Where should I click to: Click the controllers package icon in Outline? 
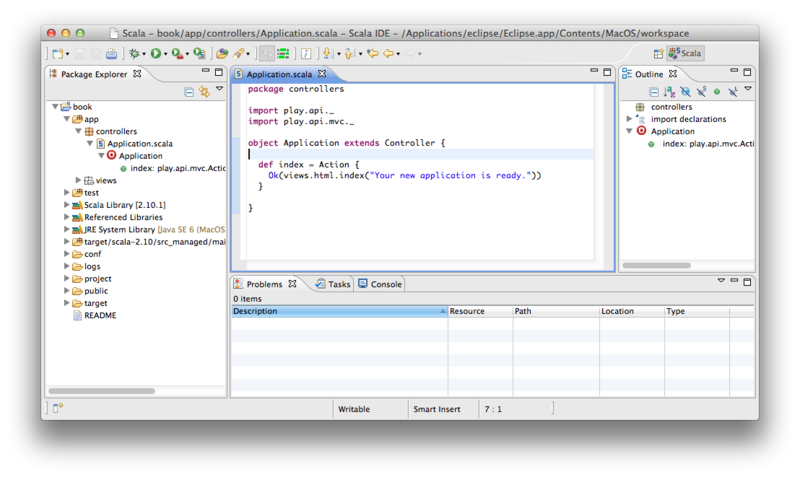coord(640,107)
